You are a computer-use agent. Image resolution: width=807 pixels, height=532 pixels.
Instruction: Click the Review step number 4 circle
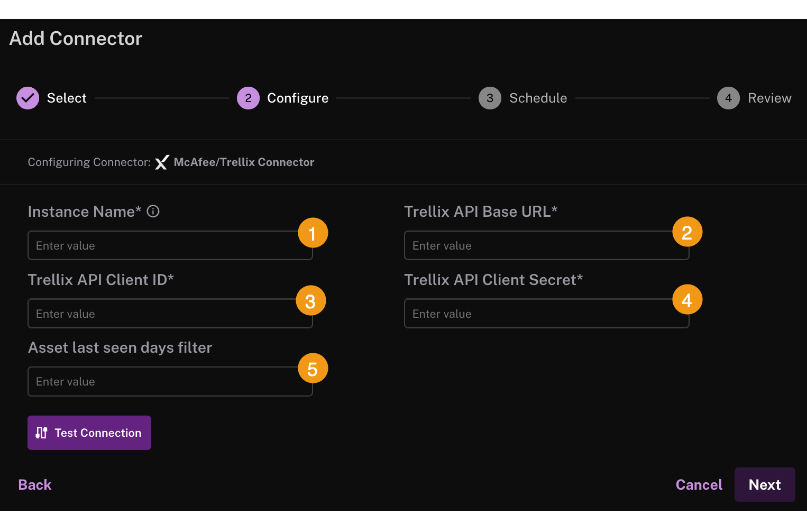point(728,98)
